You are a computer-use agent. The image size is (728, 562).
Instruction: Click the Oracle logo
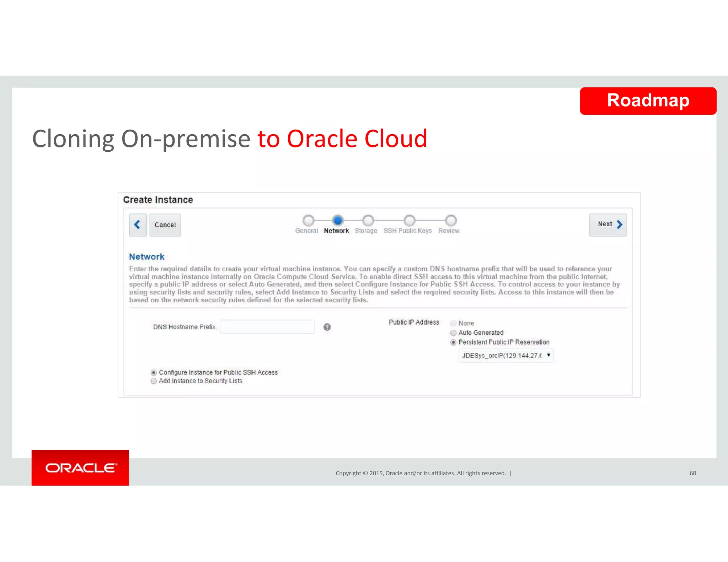pyautogui.click(x=80, y=468)
